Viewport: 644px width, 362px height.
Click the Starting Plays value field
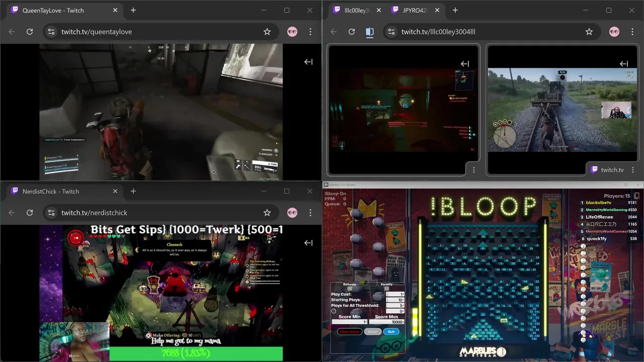[x=395, y=300]
